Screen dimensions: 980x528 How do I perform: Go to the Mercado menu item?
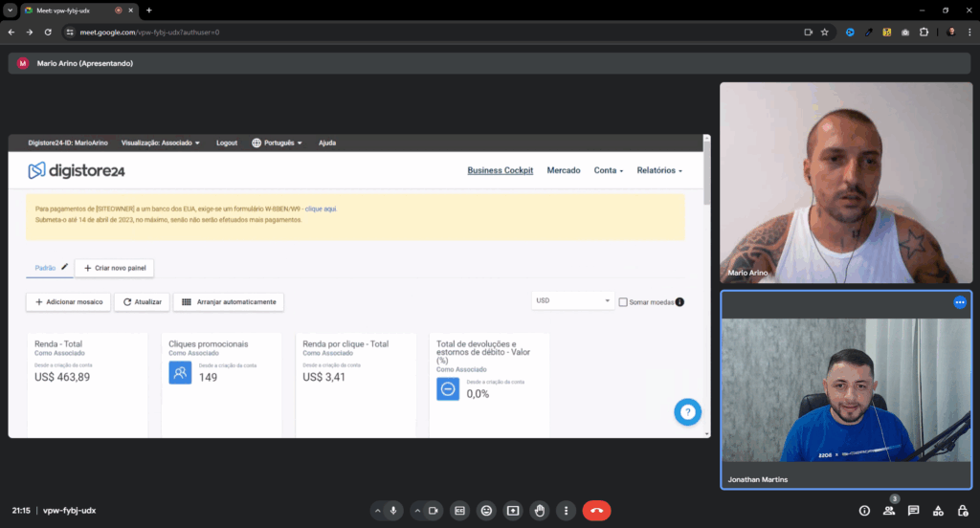tap(563, 170)
